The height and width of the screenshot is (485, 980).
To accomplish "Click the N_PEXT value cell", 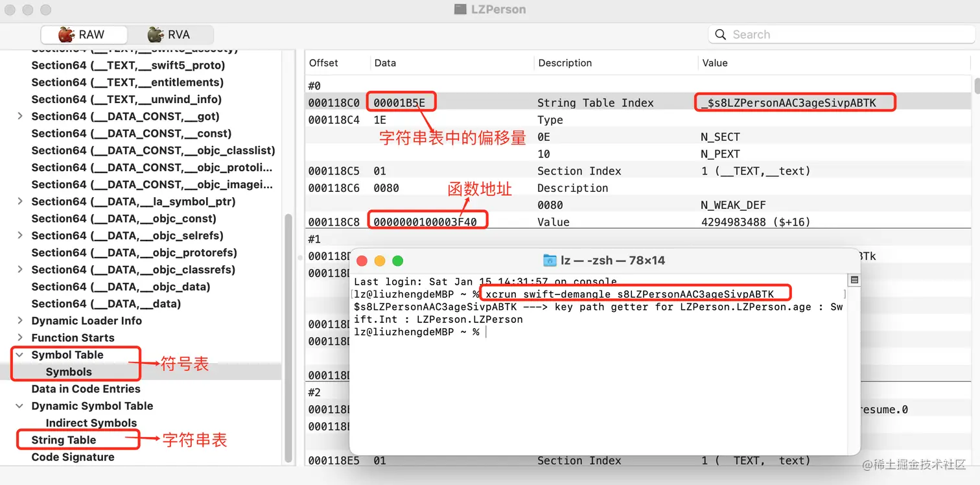I will [720, 154].
